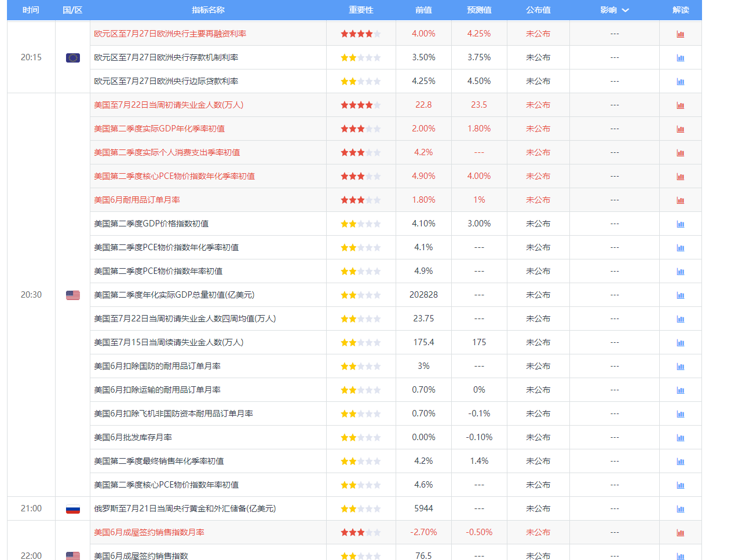Viewport: 742px width, 560px height.
Task: Open chart icon for 欧洲央行存款机制利率 row
Action: point(681,58)
